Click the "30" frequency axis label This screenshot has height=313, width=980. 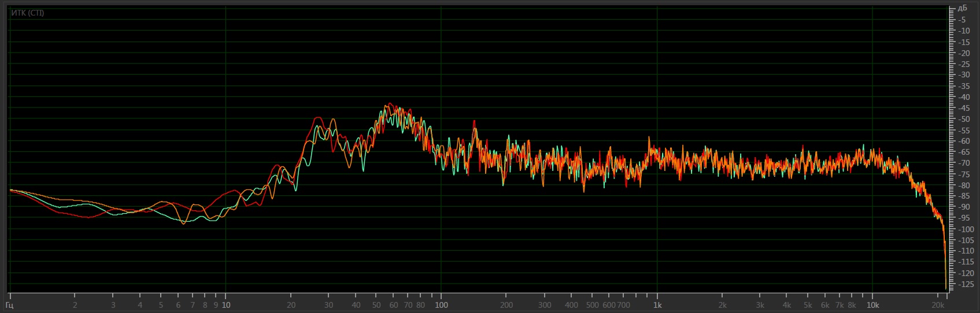(328, 305)
